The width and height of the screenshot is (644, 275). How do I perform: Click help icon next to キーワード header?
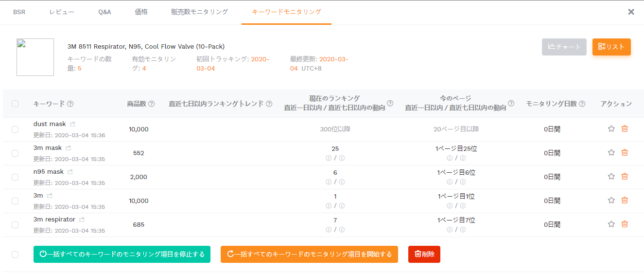pos(70,104)
